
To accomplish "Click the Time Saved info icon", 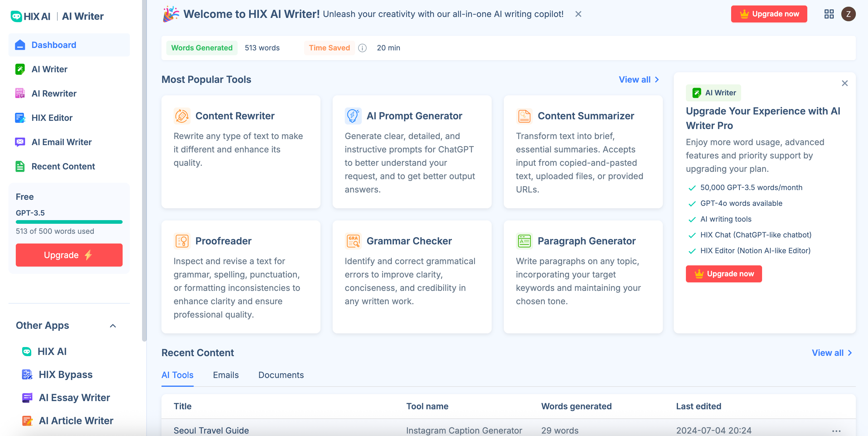I will point(362,48).
